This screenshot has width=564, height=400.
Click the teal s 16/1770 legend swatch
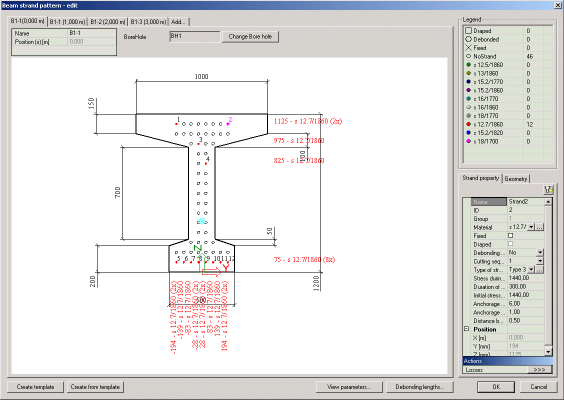(468, 99)
